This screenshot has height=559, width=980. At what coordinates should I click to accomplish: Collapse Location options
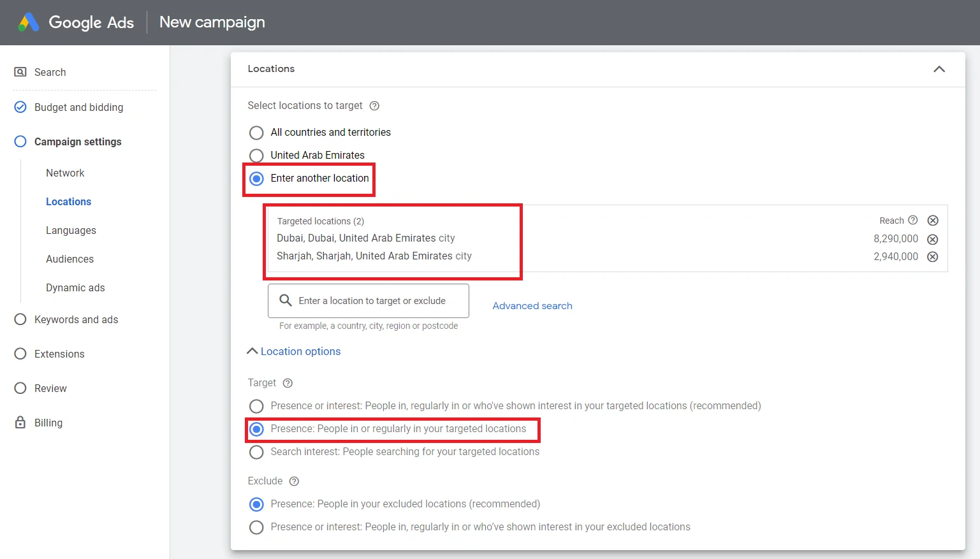point(294,351)
